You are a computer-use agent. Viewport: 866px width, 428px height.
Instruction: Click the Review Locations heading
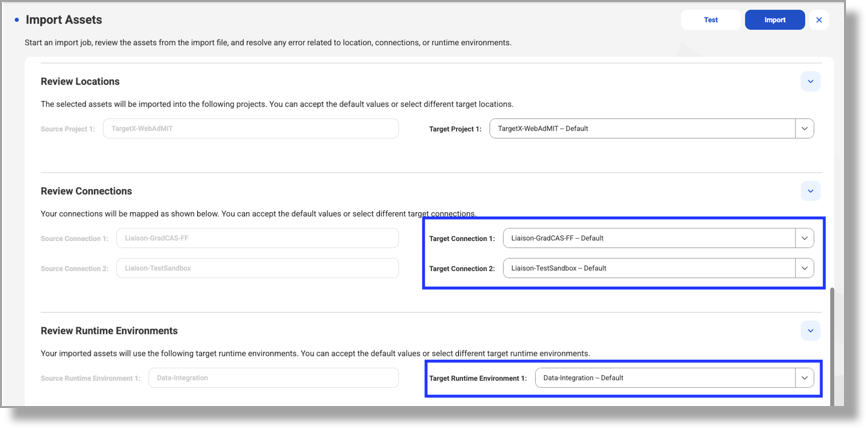[x=80, y=81]
